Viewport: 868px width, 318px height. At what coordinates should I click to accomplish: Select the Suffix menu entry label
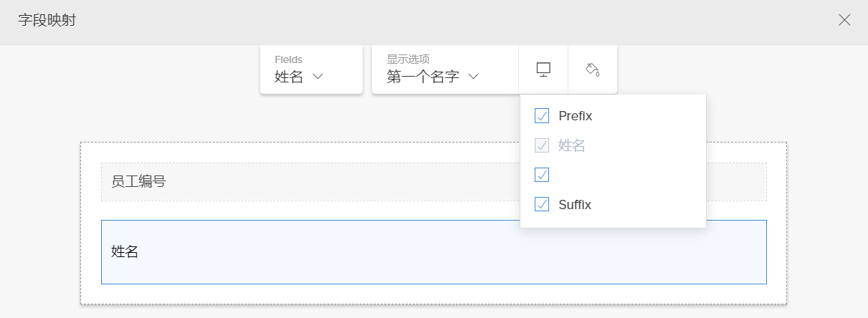[x=574, y=205]
